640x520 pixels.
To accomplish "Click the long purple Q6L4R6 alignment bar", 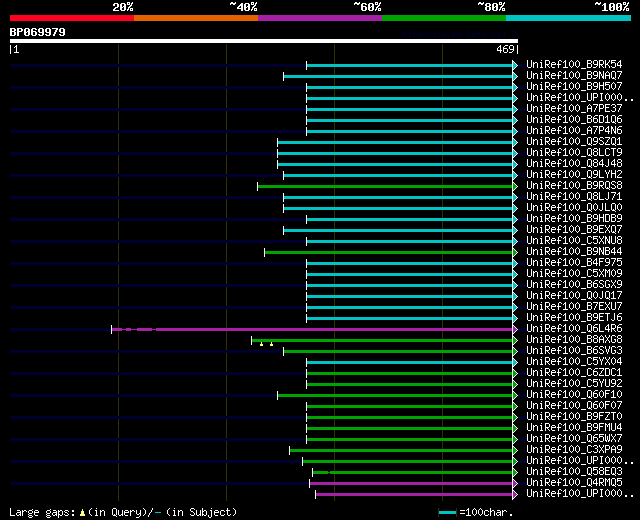I will (x=312, y=329).
